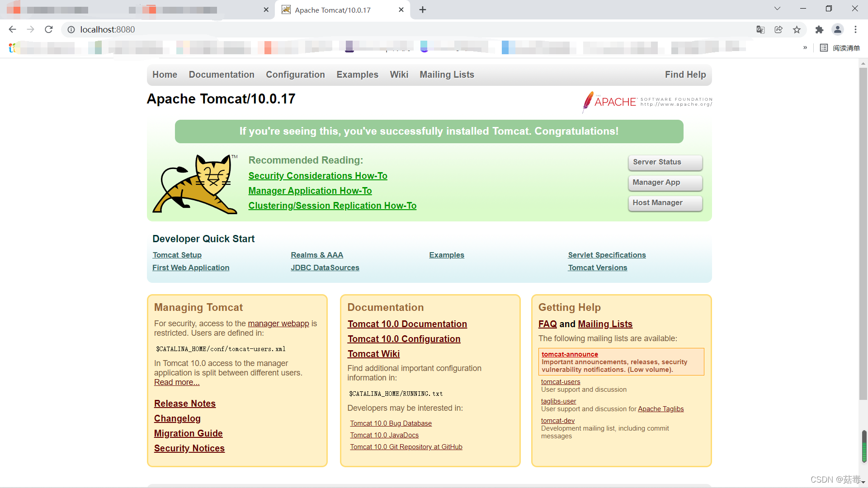Open the extensions puzzle icon
The image size is (868, 488).
pos(819,29)
